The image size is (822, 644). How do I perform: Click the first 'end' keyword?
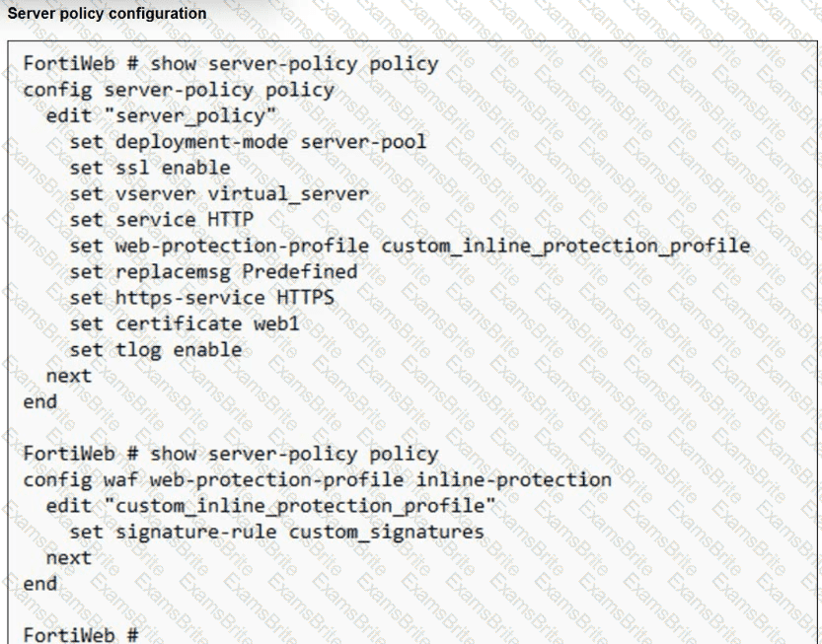click(39, 402)
